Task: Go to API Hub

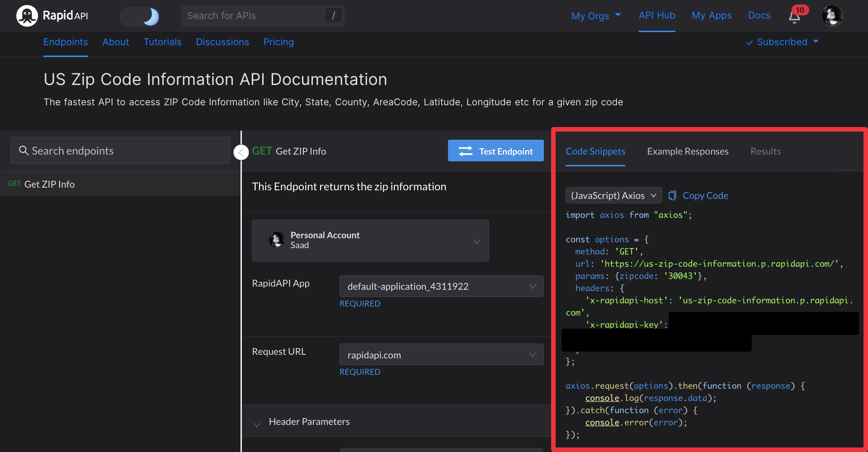Action: coord(657,15)
